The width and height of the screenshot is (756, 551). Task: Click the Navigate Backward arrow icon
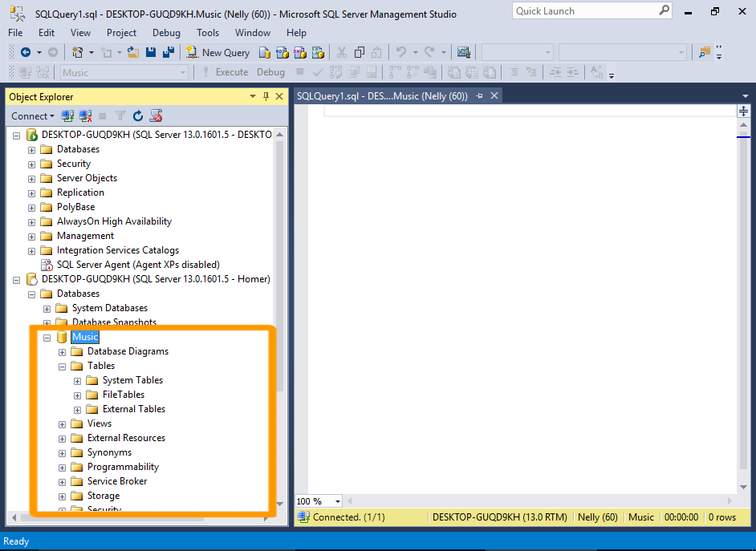[26, 52]
